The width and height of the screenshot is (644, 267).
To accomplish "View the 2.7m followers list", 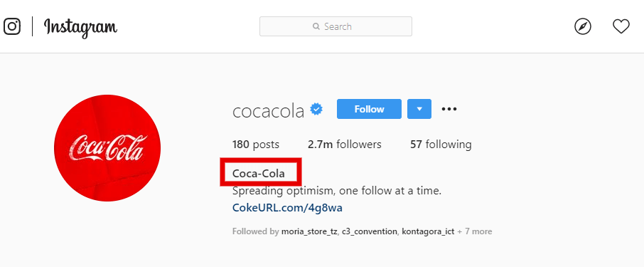I will 345,145.
